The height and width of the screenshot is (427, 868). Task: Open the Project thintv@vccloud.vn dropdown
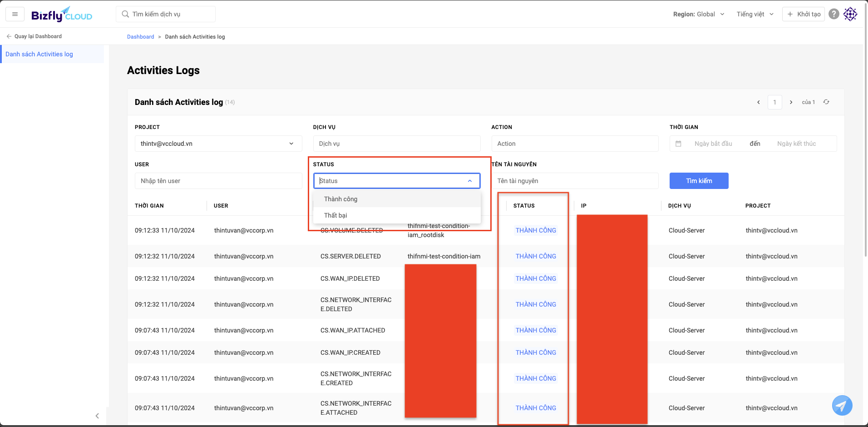coord(218,144)
